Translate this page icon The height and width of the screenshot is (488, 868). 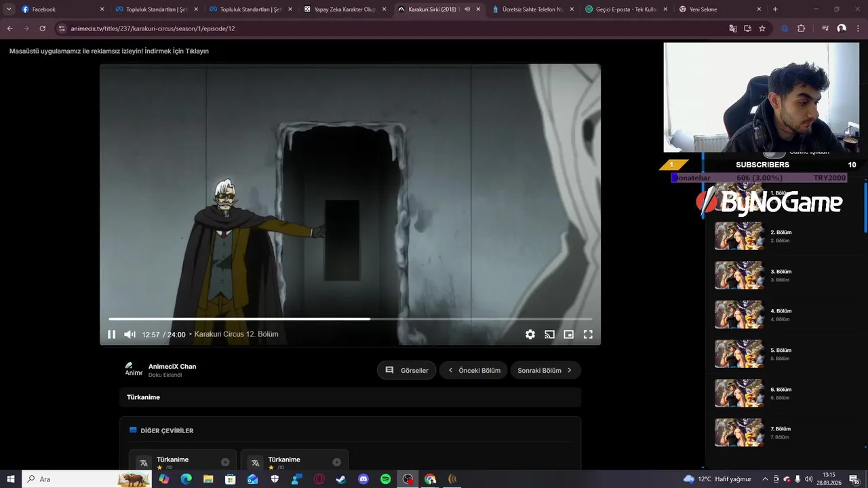(733, 28)
